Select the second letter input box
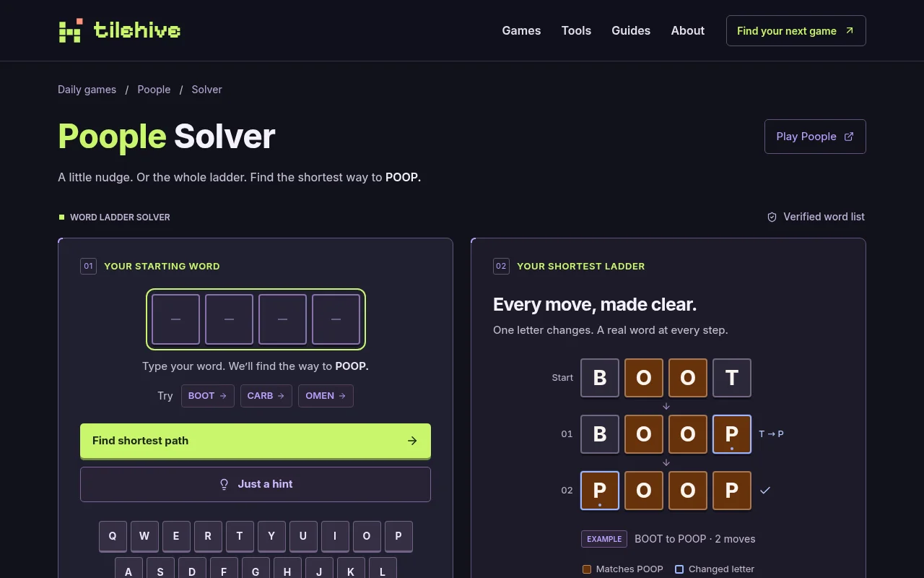 click(x=229, y=319)
